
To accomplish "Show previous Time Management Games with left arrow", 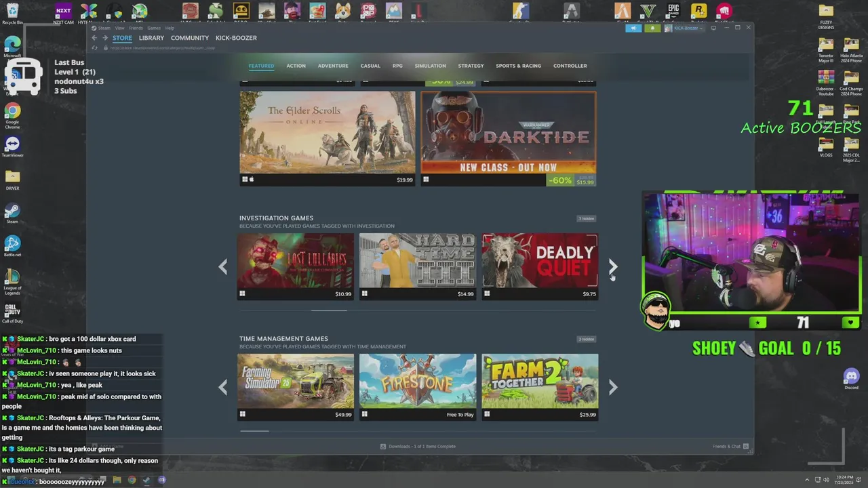I will (x=222, y=387).
